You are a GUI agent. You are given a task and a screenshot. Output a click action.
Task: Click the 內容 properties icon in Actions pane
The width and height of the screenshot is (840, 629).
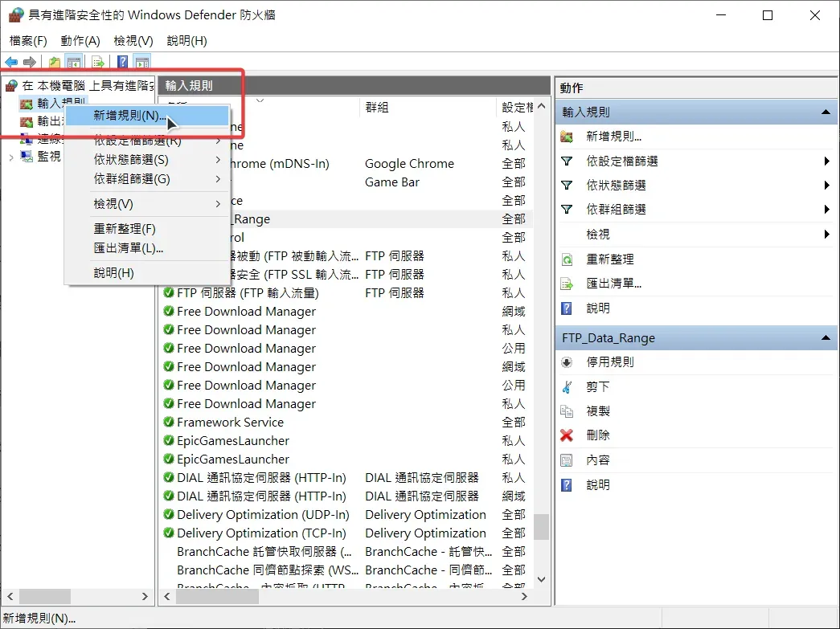click(567, 460)
